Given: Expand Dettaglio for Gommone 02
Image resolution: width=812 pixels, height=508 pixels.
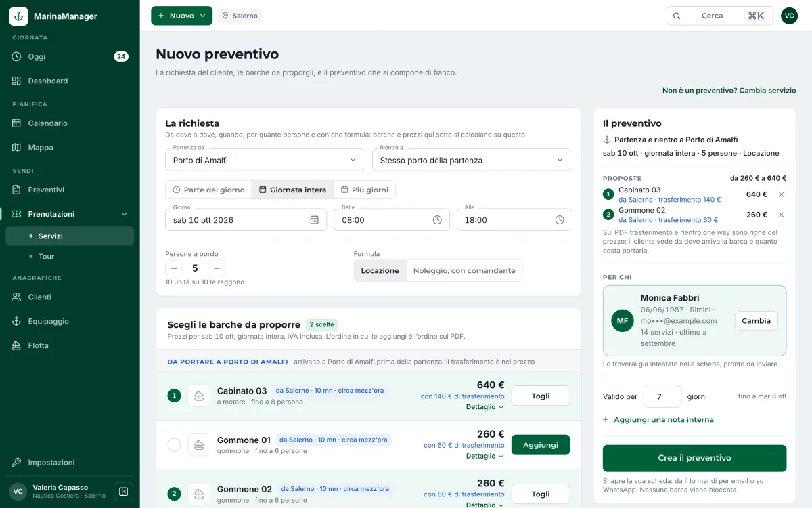Looking at the screenshot, I should [485, 504].
